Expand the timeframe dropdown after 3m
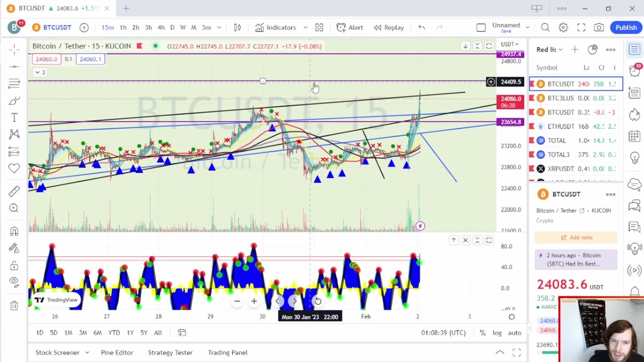The height and width of the screenshot is (362, 644). [219, 28]
